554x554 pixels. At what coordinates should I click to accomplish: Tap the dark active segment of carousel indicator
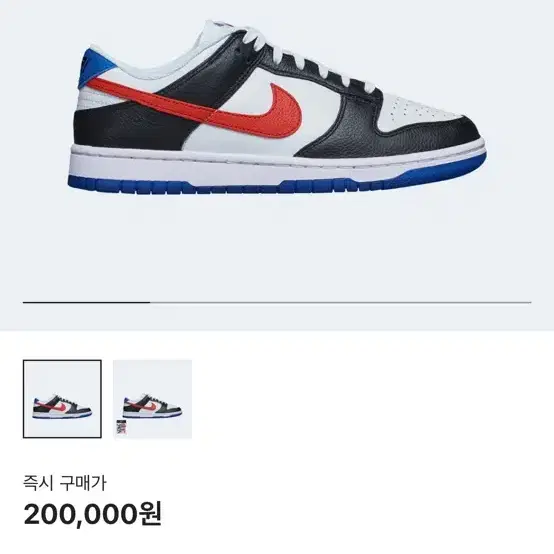(87, 302)
